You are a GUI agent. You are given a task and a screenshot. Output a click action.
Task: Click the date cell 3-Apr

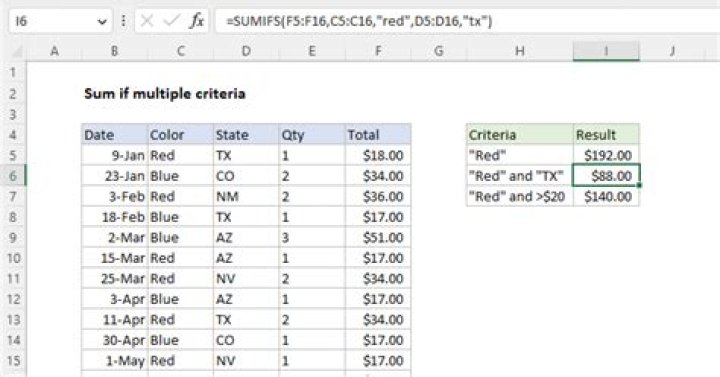pos(115,299)
